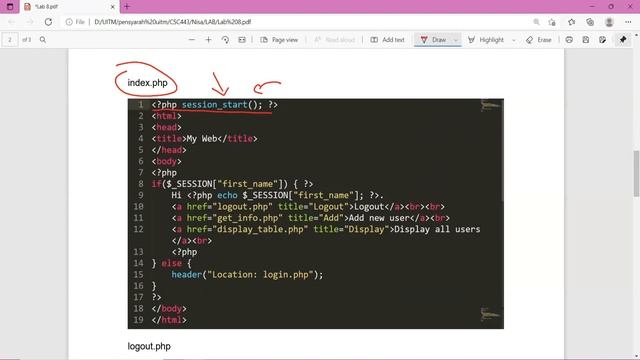Reload the current PDF page

click(x=48, y=22)
